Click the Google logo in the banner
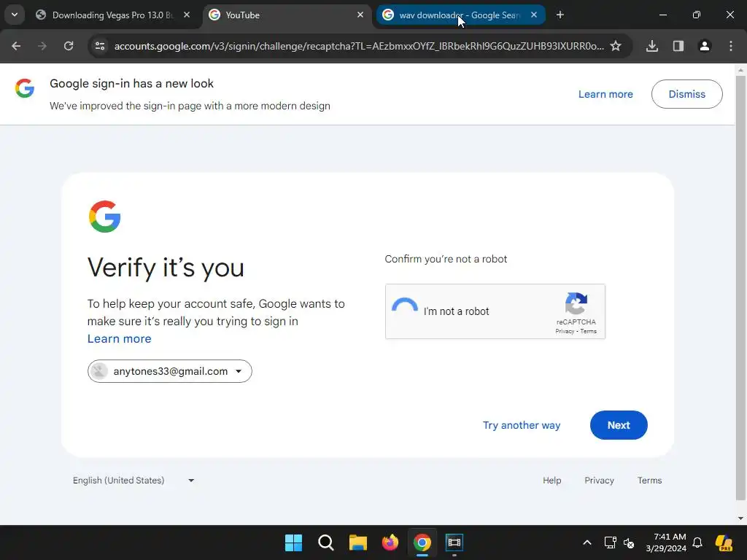 click(x=25, y=88)
